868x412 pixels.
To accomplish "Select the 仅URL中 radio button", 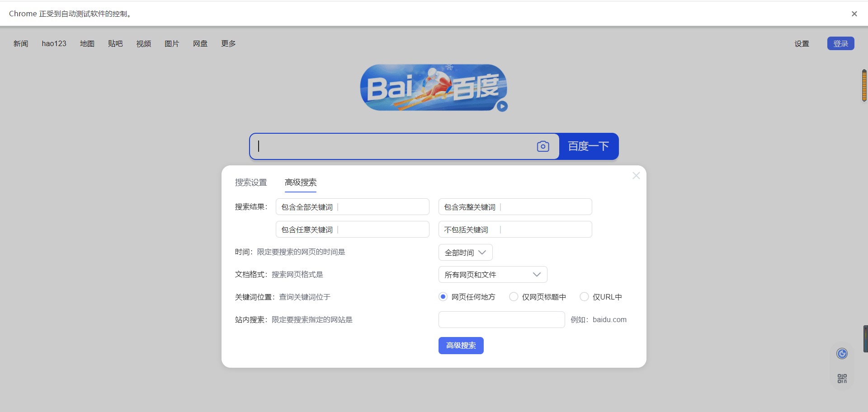I will (584, 297).
